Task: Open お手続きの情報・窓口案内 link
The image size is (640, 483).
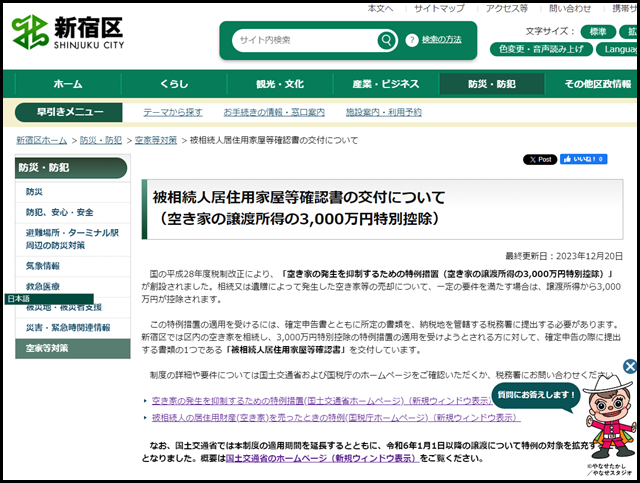Action: [274, 112]
